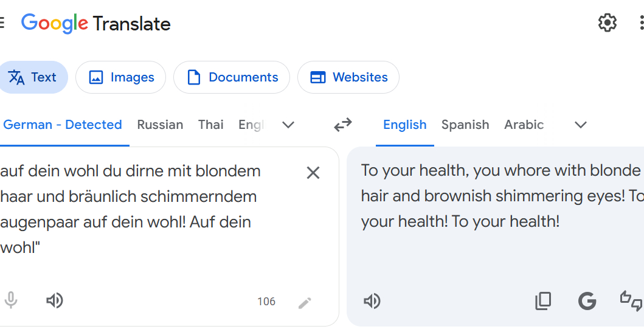Swap source and target languages

coord(343,125)
